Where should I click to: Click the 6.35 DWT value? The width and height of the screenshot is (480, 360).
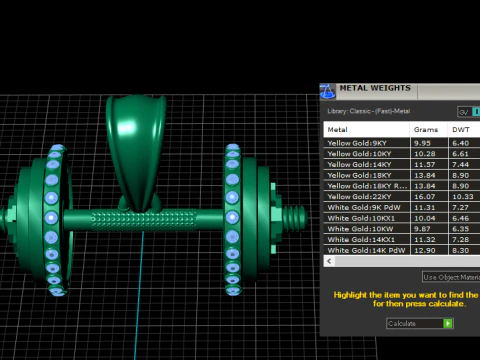[x=461, y=229]
